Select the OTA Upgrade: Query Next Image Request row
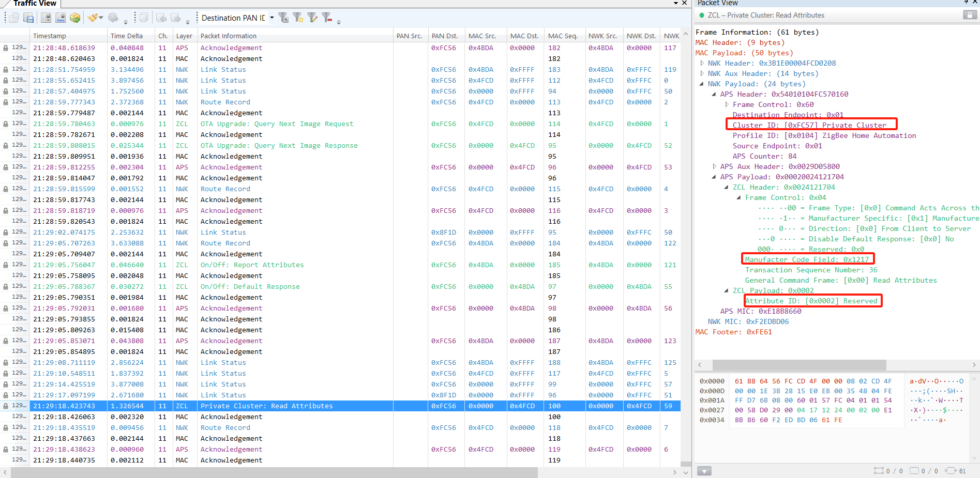The height and width of the screenshot is (478, 980). [x=340, y=124]
